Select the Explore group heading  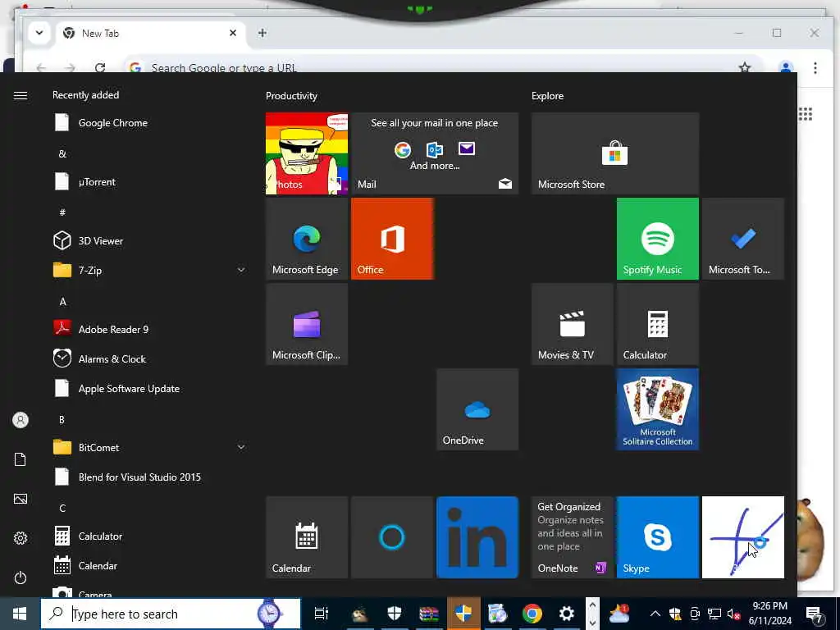click(547, 96)
